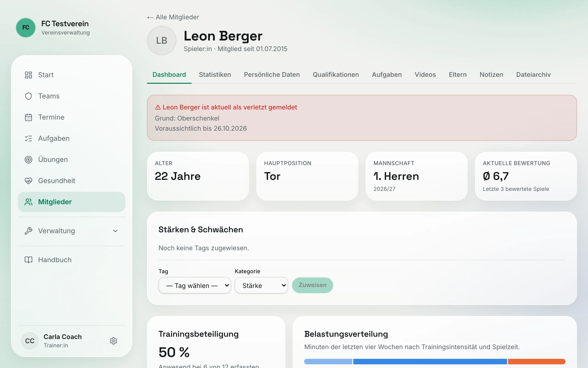588x368 pixels.
Task: Click the Teams shield icon
Action: tap(28, 96)
